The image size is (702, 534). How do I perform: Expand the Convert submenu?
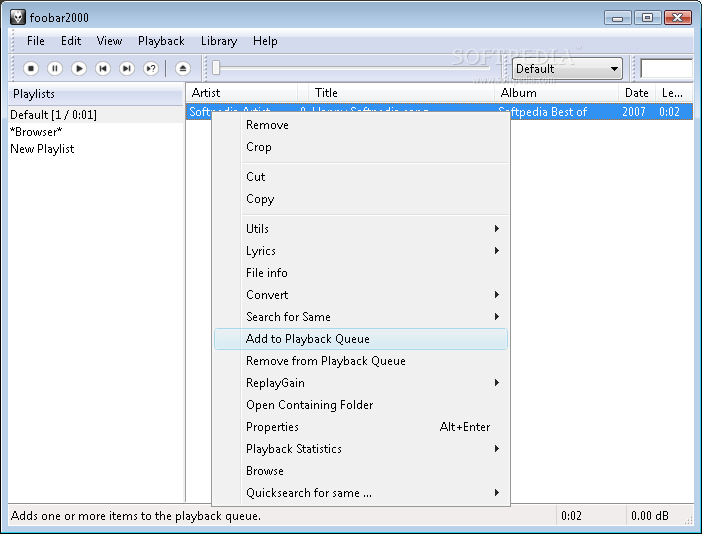coord(361,295)
